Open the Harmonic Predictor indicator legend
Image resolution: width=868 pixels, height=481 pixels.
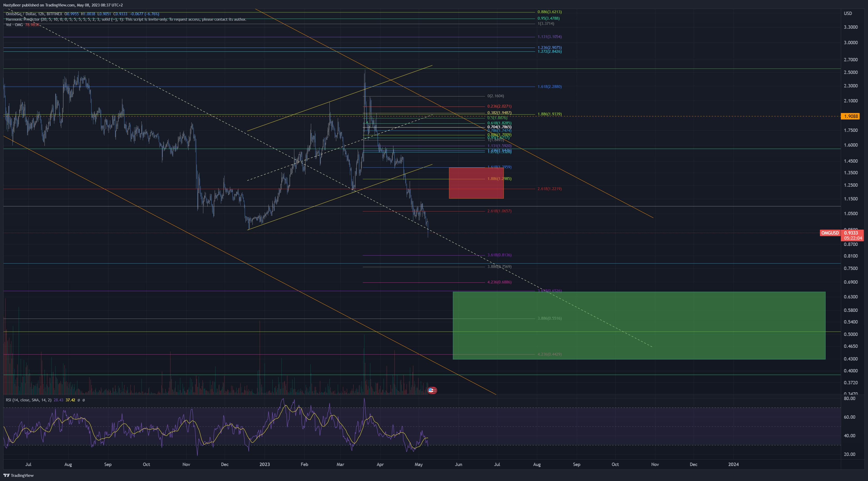coord(126,19)
